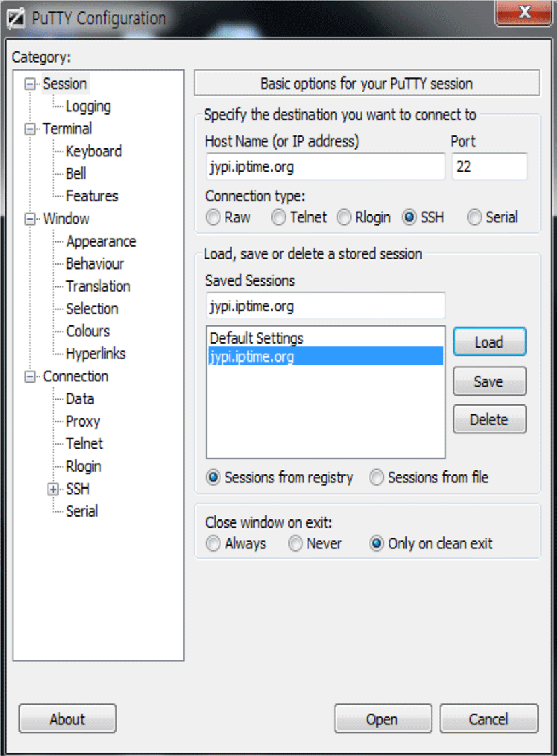Screen dimensions: 557x756
Task: Open the Session category
Action: (x=65, y=84)
